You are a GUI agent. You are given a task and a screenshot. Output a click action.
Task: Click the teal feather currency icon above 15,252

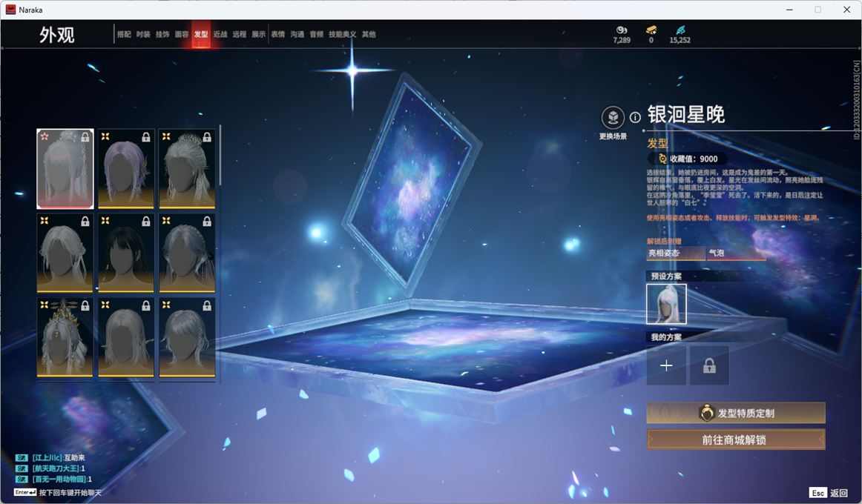680,30
